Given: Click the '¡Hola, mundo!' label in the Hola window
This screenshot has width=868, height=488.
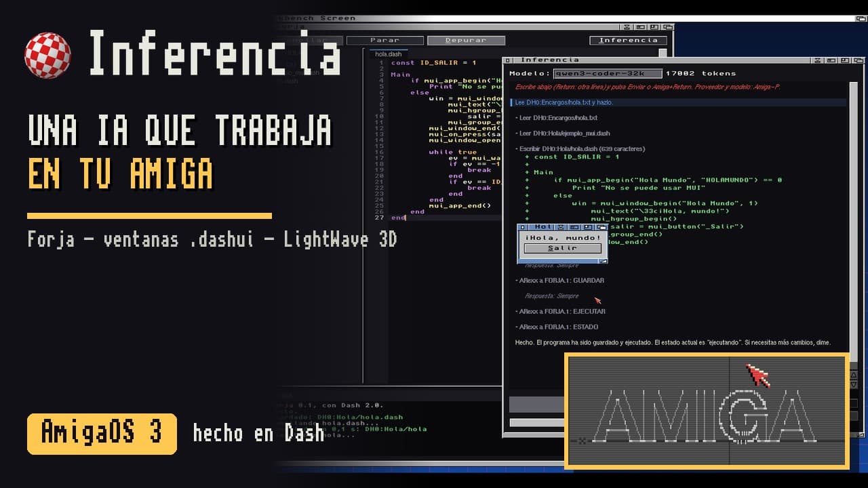Looking at the screenshot, I should pos(563,238).
